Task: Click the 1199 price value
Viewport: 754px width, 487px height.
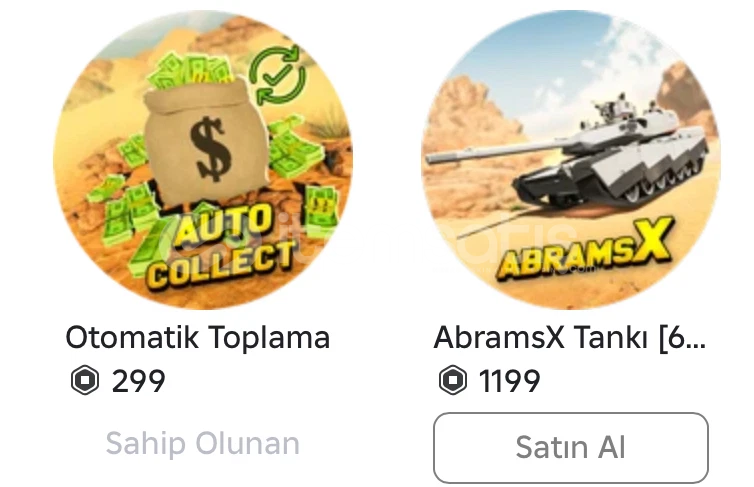Action: coord(510,381)
